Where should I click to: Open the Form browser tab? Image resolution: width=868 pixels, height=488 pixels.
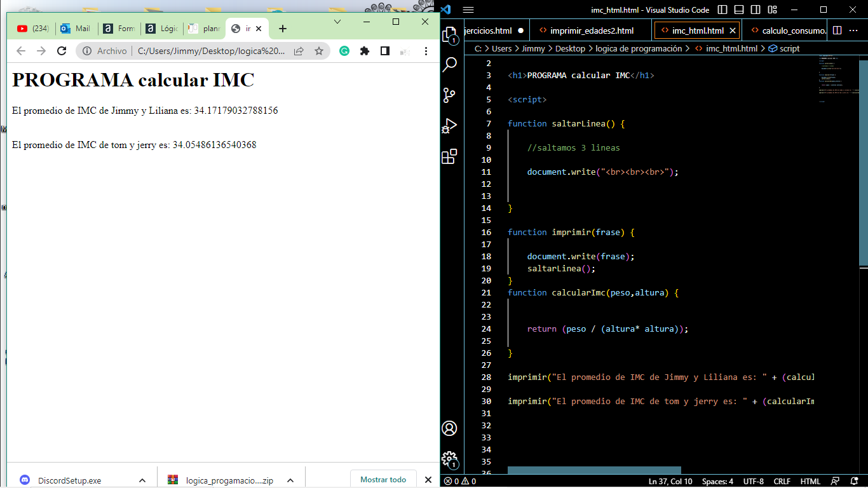point(119,29)
